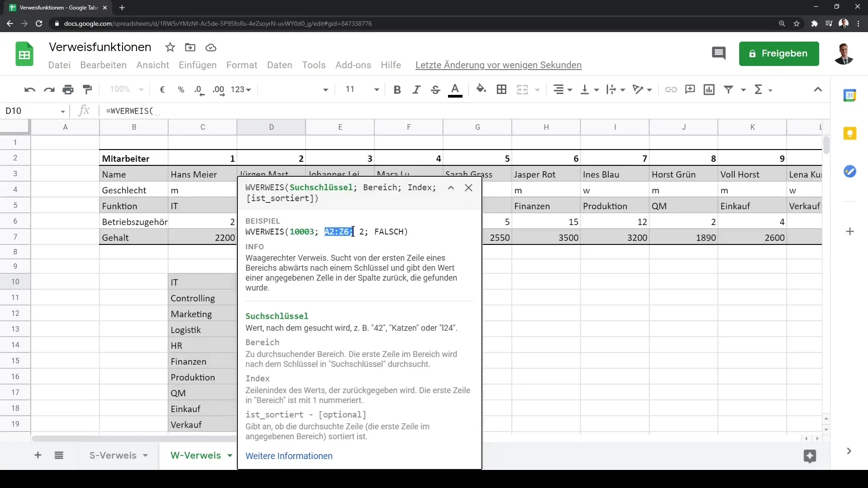Viewport: 868px width, 488px height.
Task: Click the percent format icon
Action: point(181,89)
